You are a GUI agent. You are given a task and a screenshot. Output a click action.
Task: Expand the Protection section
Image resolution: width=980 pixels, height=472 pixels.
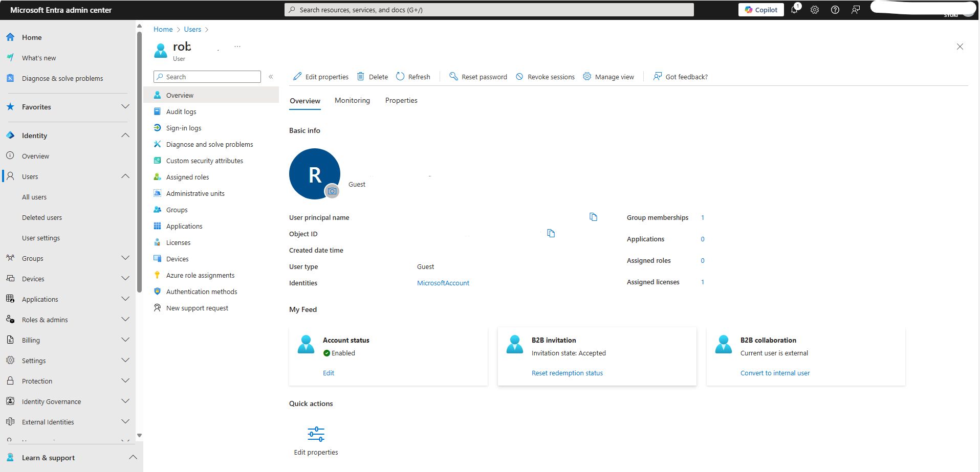pos(125,380)
